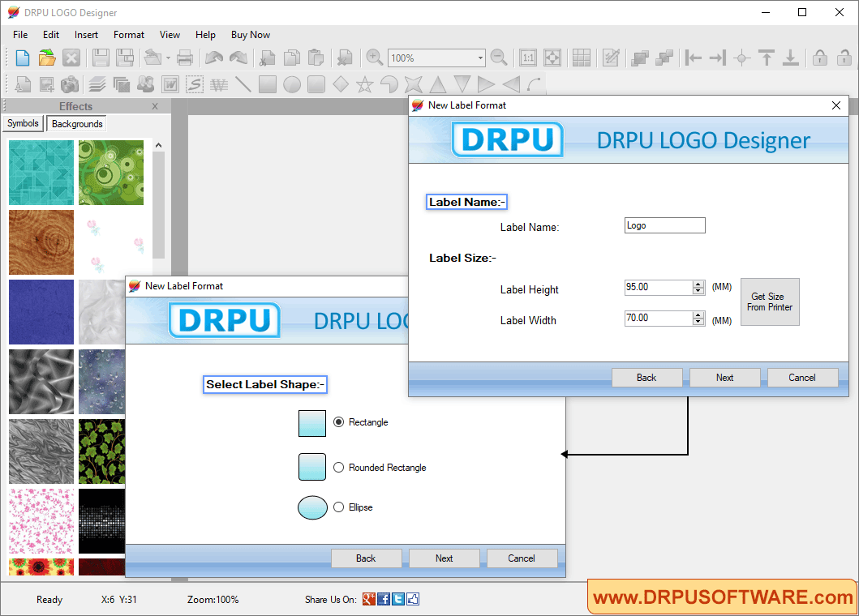Viewport: 859px width, 616px height.
Task: Toggle the grid display icon
Action: pos(582,58)
